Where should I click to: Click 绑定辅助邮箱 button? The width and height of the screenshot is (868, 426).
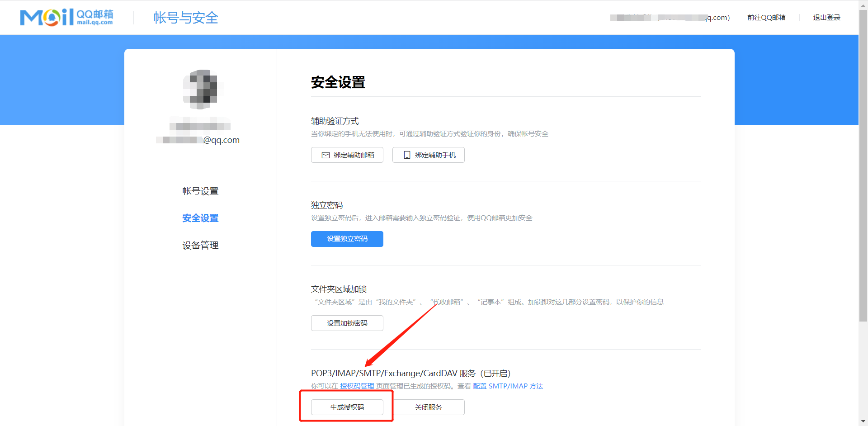pyautogui.click(x=347, y=155)
